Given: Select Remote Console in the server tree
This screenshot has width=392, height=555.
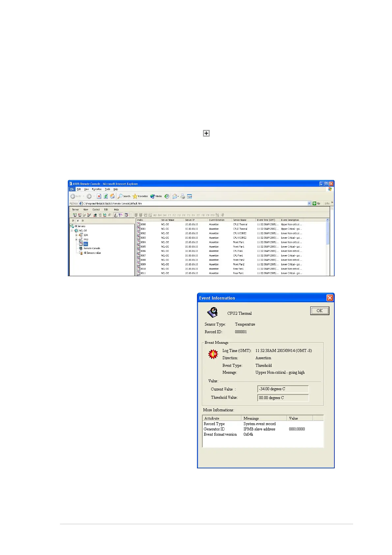Looking at the screenshot, I should pyautogui.click(x=92, y=248).
